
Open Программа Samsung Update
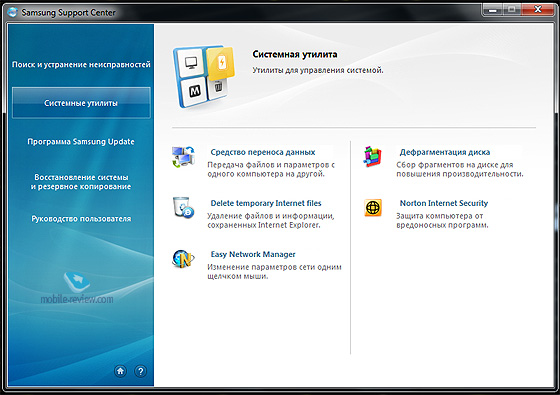[81, 141]
